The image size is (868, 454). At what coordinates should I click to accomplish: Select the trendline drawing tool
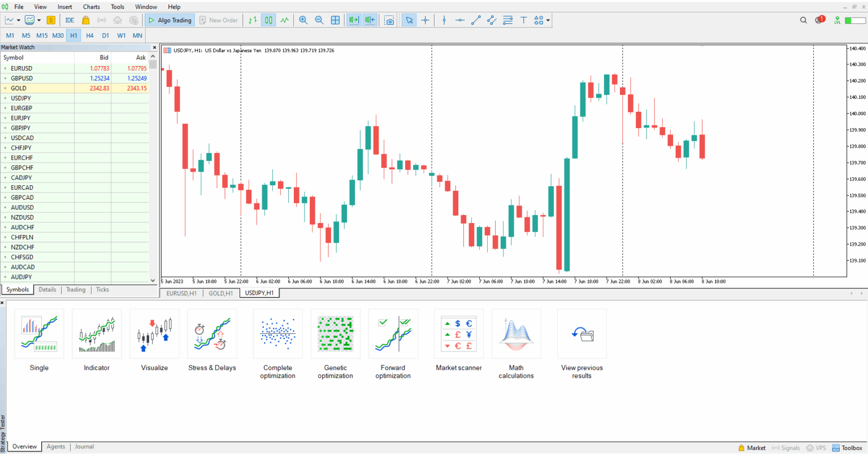[x=475, y=20]
